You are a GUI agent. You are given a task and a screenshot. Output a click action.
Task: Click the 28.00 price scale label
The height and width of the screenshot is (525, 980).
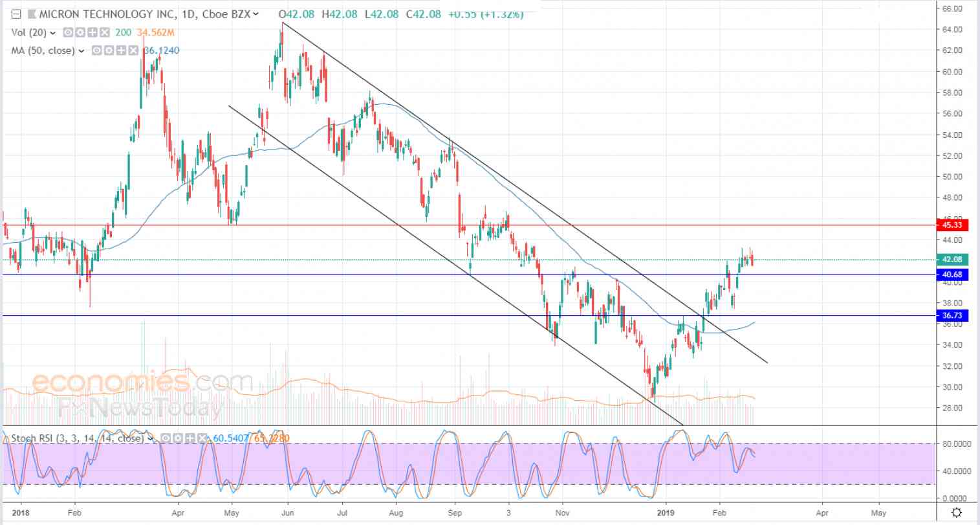point(952,408)
